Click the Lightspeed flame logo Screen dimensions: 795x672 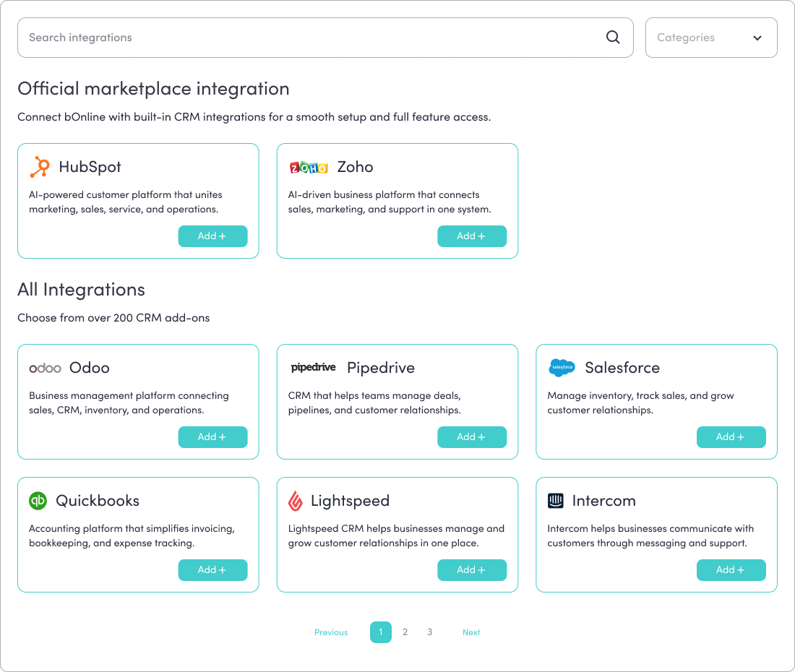[295, 501]
